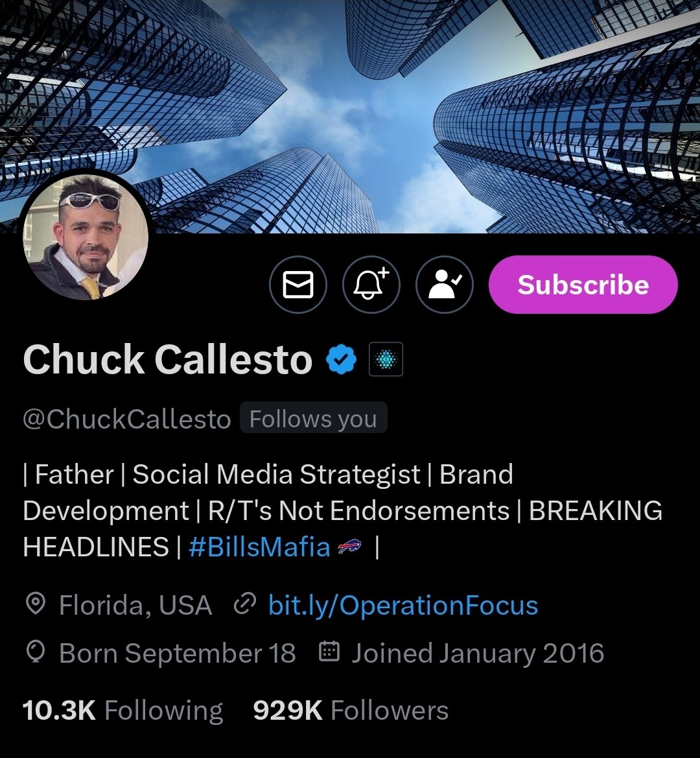This screenshot has width=700, height=758.
Task: View the skyscraper header banner image
Action: 350,116
